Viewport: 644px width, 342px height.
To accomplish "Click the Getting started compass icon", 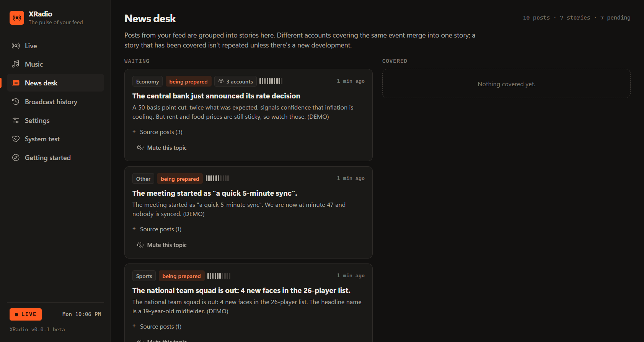I will pos(16,158).
